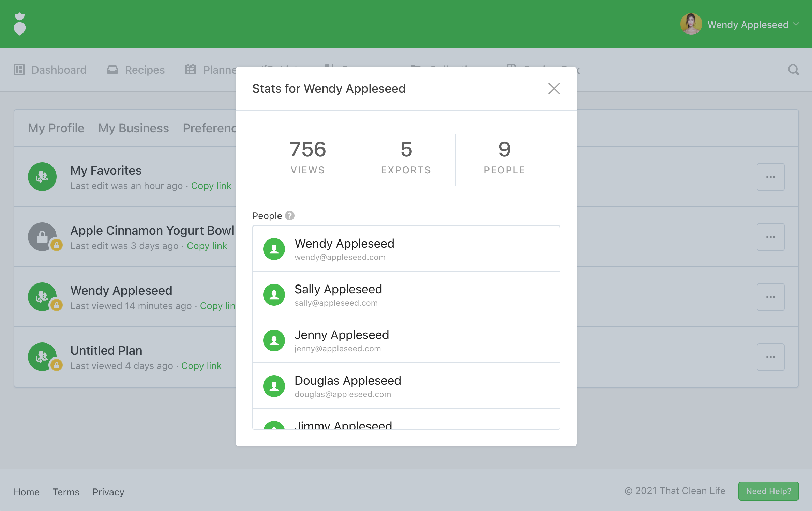Expand the Wendy Appleseed account dropdown chevron
Image resolution: width=812 pixels, height=511 pixels.
coord(796,24)
